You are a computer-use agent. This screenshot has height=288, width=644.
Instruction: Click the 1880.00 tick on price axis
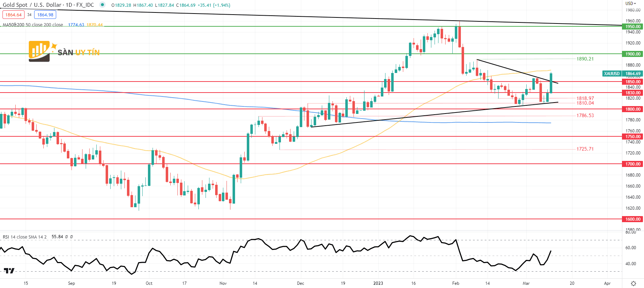[x=633, y=65]
